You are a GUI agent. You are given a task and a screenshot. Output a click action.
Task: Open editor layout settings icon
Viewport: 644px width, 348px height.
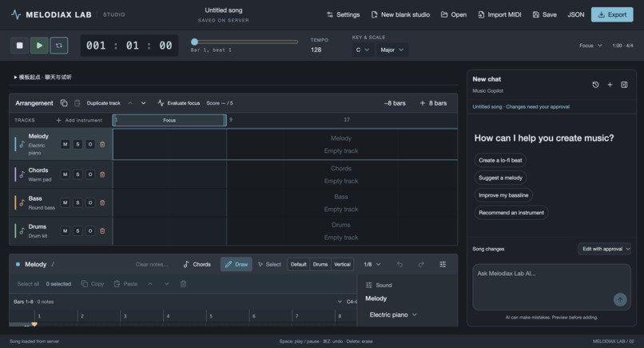tap(443, 265)
